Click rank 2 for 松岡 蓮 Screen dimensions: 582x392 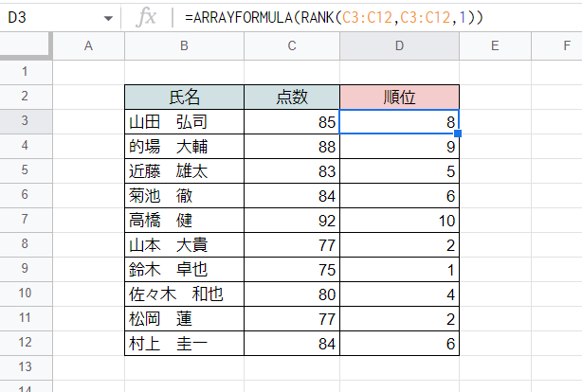(399, 319)
